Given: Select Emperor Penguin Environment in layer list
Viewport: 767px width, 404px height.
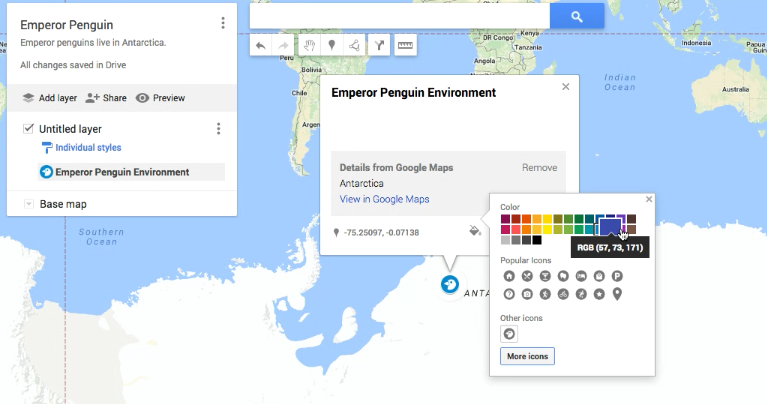Looking at the screenshot, I should pyautogui.click(x=131, y=172).
